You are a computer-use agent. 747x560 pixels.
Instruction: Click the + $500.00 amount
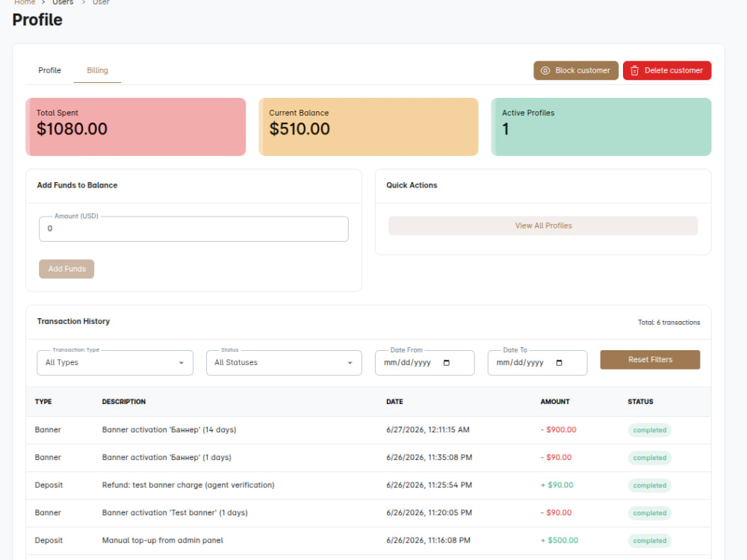560,541
